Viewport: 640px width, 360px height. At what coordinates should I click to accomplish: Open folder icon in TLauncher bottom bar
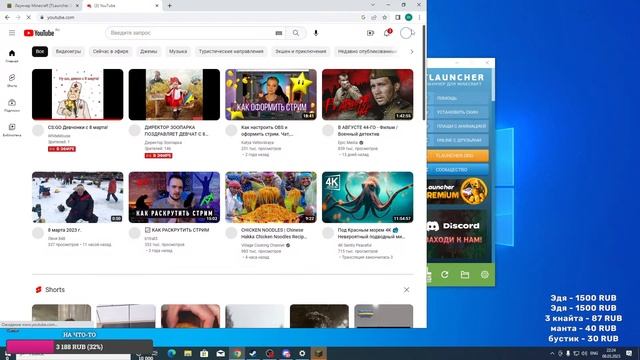pyautogui.click(x=464, y=275)
